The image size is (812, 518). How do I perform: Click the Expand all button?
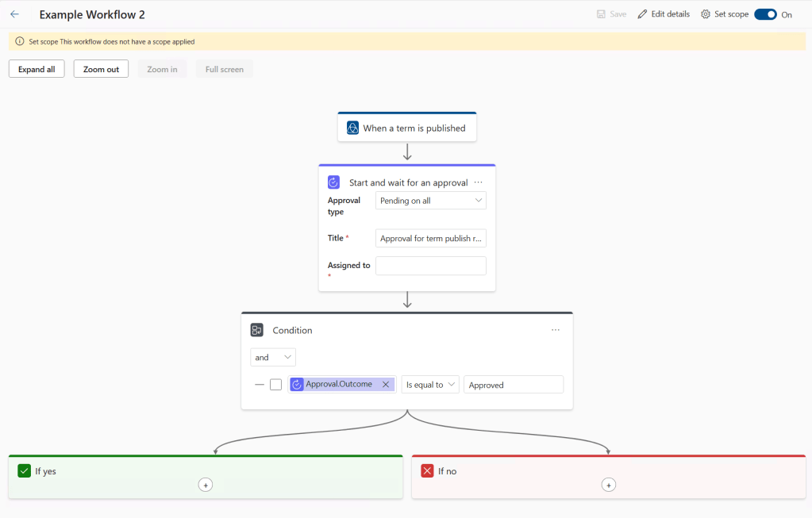pos(37,69)
